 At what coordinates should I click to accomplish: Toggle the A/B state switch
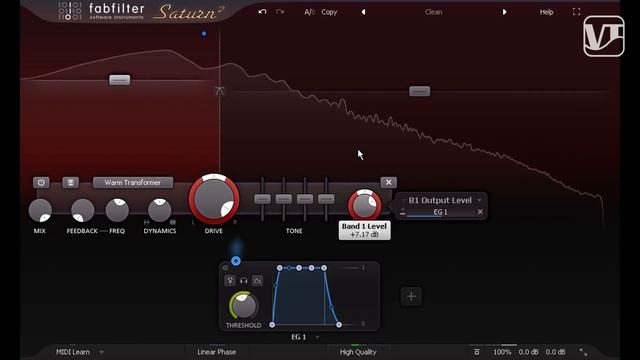click(x=309, y=12)
